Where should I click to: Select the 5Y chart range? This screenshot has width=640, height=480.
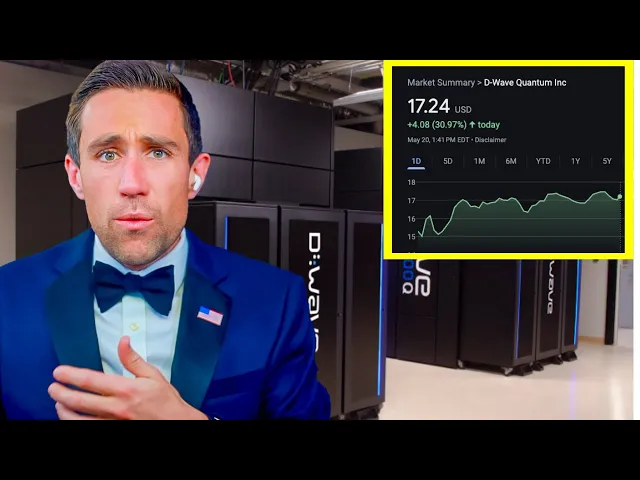tap(607, 161)
